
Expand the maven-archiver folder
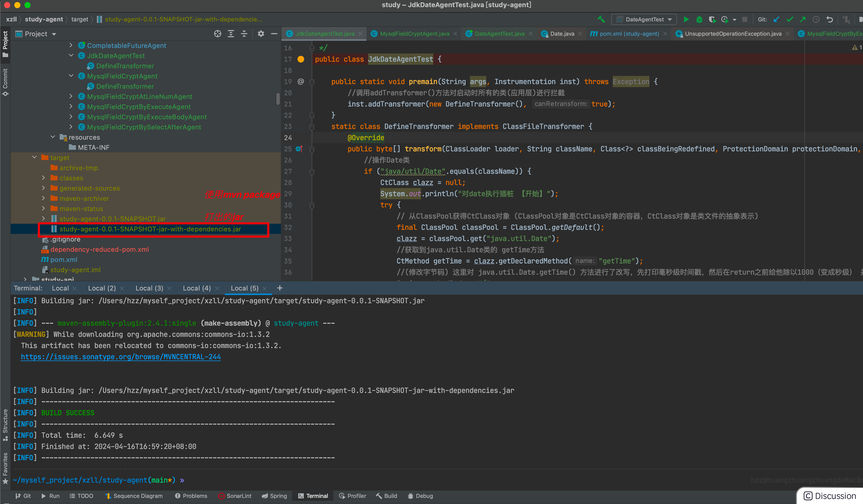[x=44, y=198]
